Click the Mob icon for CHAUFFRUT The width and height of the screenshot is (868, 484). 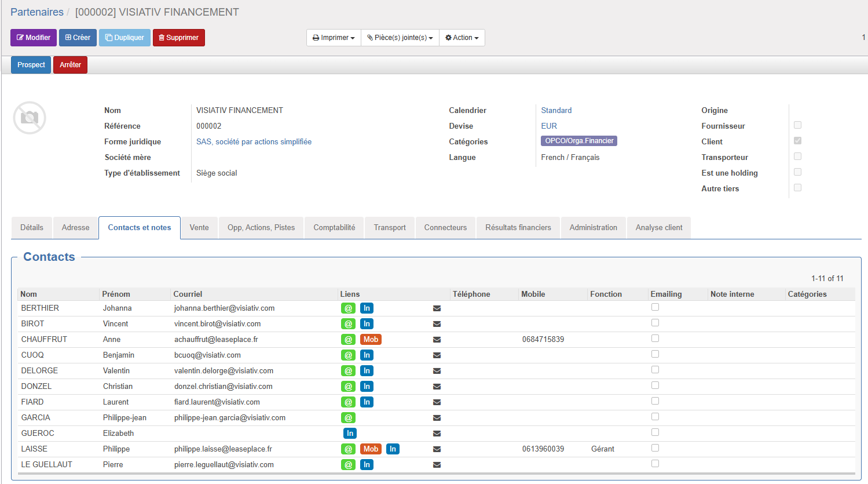371,340
